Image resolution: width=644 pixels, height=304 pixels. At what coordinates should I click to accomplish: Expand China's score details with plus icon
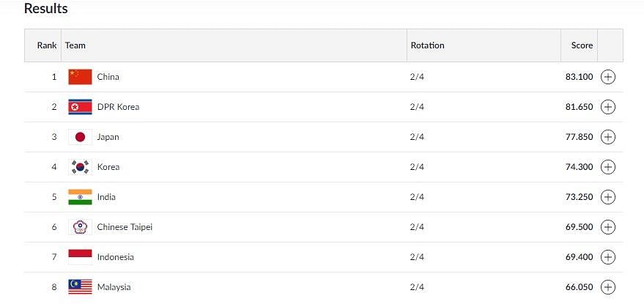click(x=608, y=77)
